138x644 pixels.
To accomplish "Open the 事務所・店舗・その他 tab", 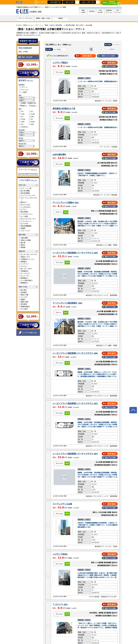I will [43, 18].
